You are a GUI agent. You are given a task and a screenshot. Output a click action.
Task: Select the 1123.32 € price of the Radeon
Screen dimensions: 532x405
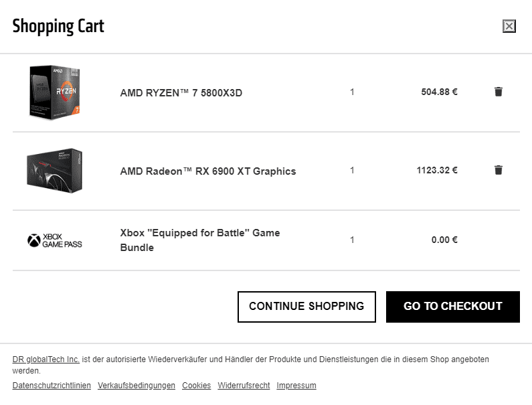pos(437,170)
